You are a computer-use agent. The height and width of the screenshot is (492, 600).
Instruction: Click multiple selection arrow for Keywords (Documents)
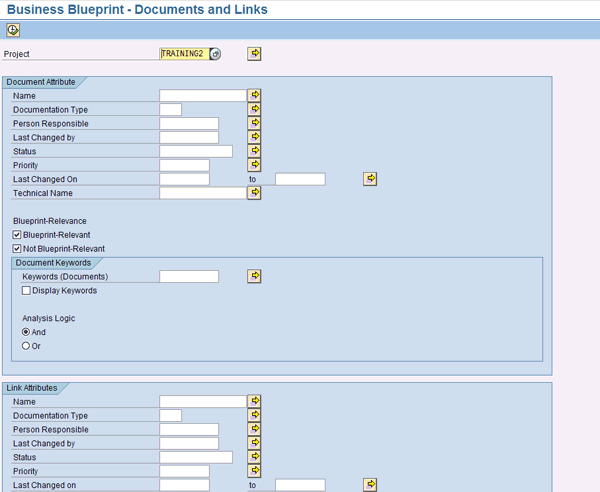(x=254, y=276)
